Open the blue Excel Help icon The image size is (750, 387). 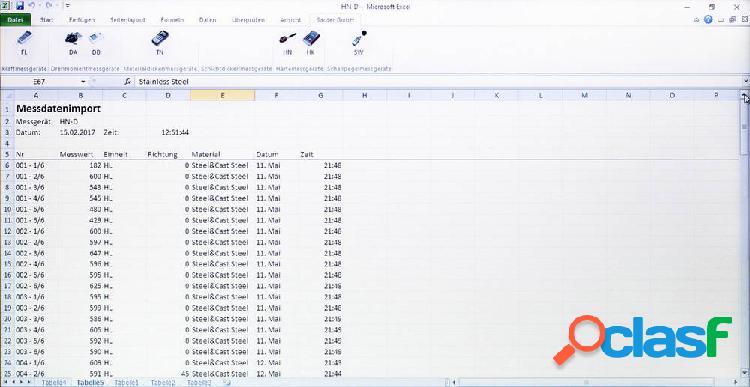click(x=708, y=20)
